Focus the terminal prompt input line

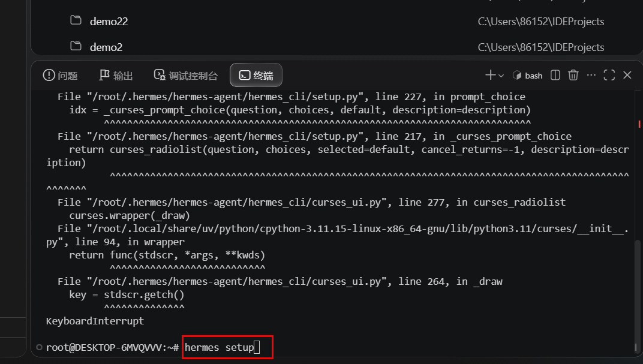click(221, 347)
